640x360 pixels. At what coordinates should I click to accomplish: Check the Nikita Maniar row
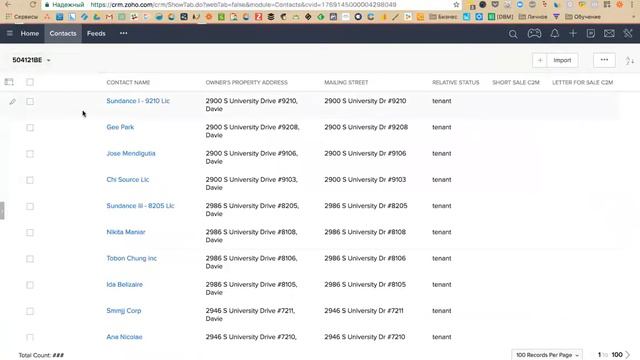click(x=30, y=233)
